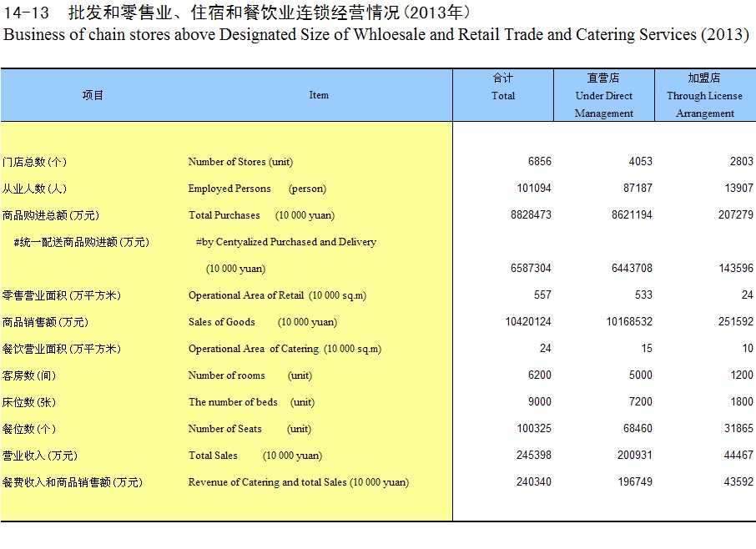The height and width of the screenshot is (549, 756).
Task: Select 'Number of Stores (unit)' label
Action: pos(240,162)
